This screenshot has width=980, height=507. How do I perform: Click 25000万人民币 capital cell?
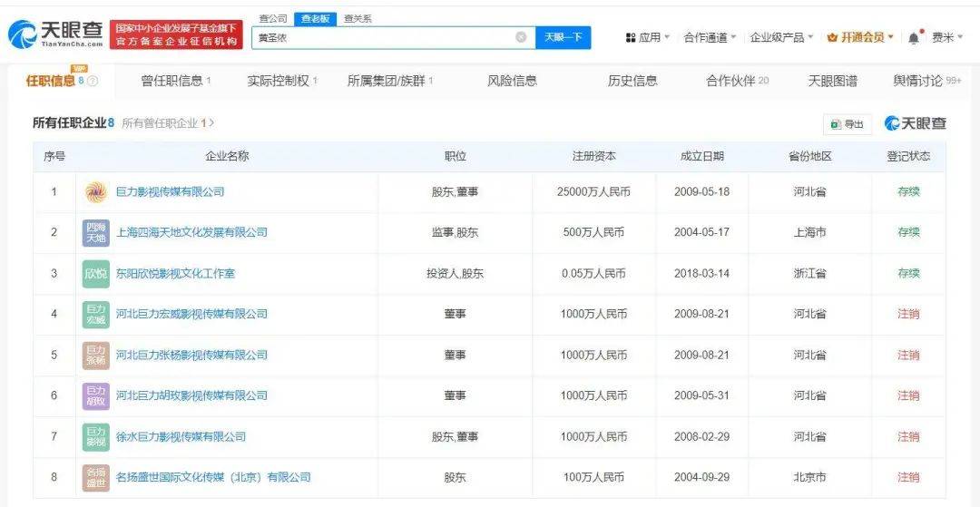pos(593,191)
